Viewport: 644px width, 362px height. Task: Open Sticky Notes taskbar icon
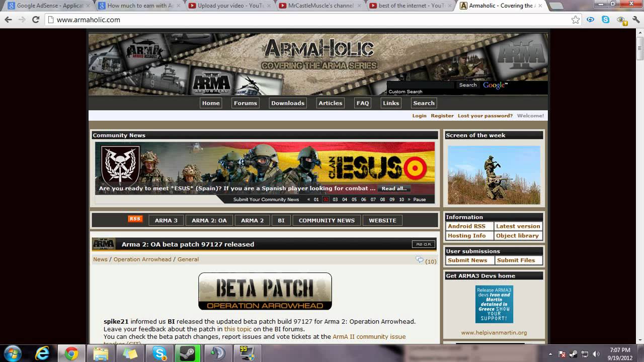130,353
